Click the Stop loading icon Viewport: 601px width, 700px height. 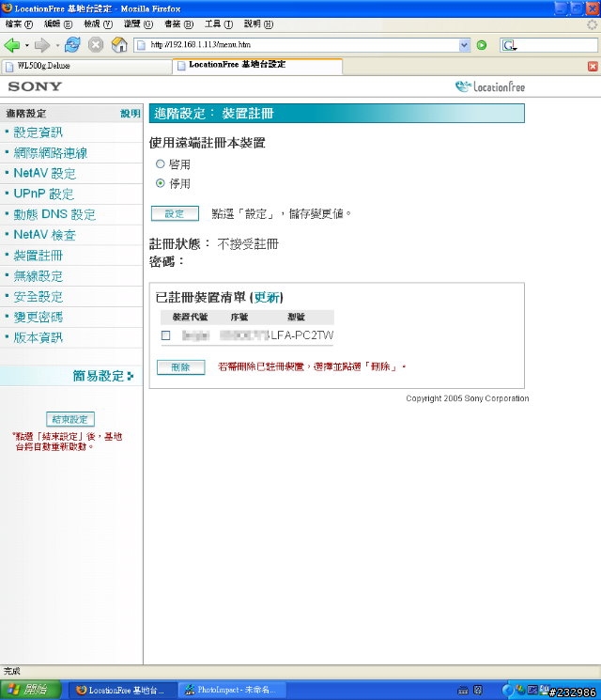(x=96, y=45)
